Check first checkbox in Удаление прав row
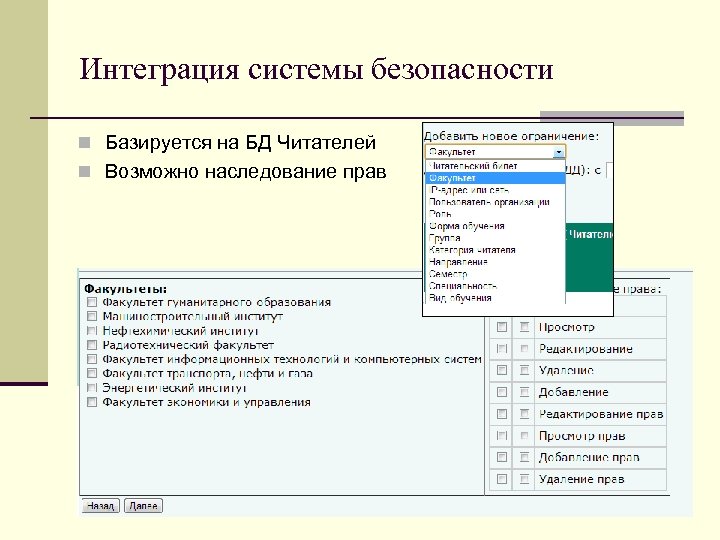 502,479
